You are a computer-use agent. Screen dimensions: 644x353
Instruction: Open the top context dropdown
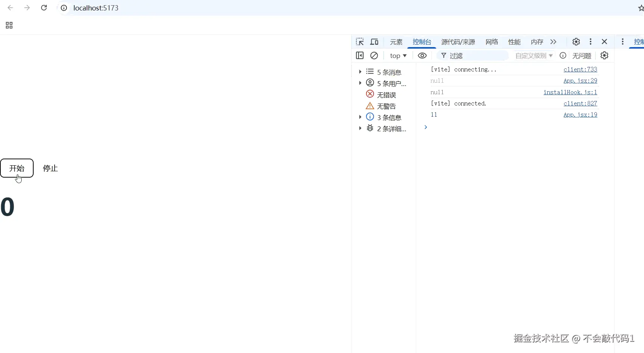pos(398,55)
